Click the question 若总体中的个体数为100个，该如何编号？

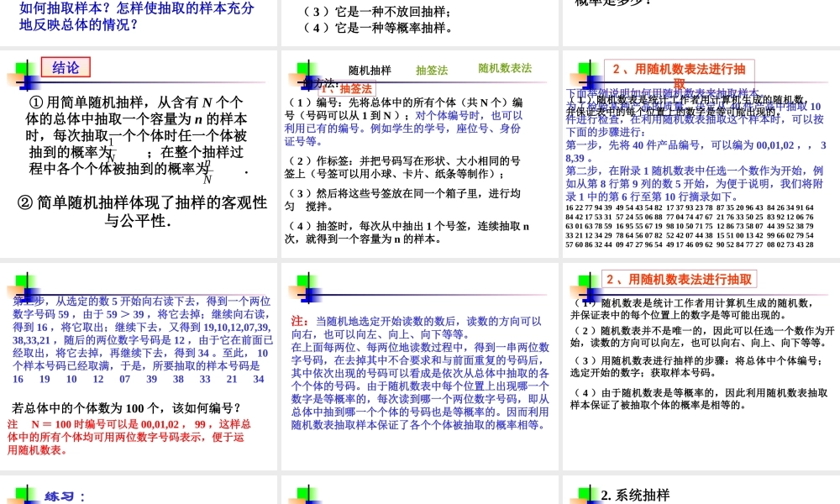point(127,408)
